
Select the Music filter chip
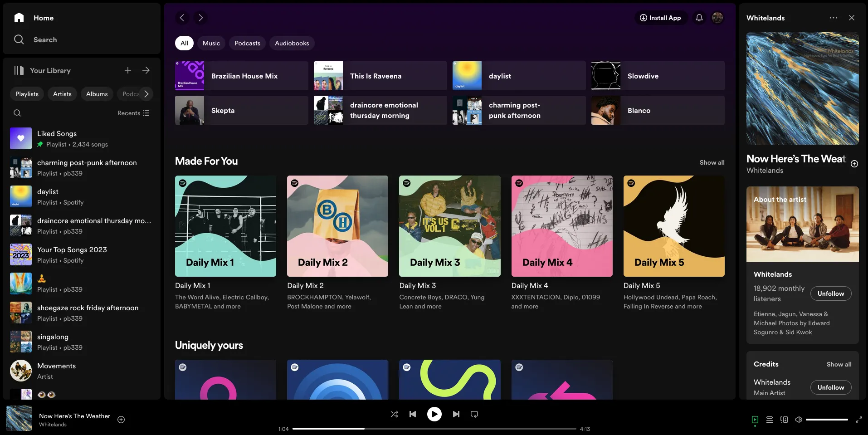click(211, 43)
